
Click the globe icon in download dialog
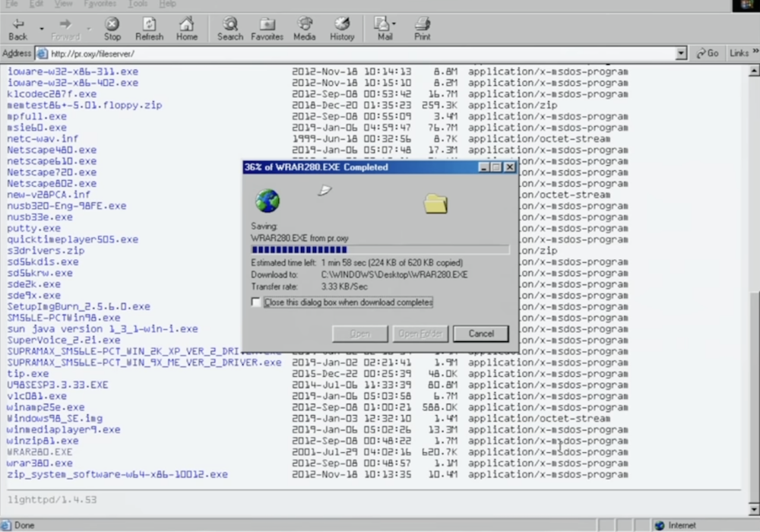[x=267, y=201]
